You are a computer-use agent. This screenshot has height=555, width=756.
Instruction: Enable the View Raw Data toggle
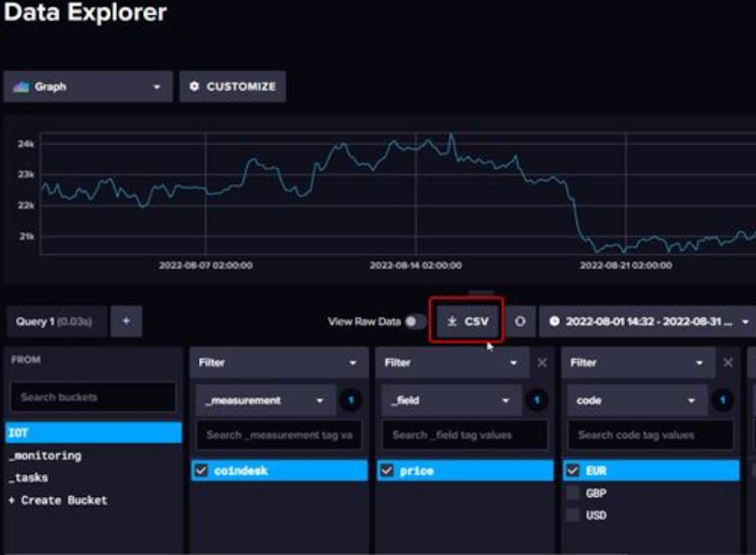[x=414, y=321]
